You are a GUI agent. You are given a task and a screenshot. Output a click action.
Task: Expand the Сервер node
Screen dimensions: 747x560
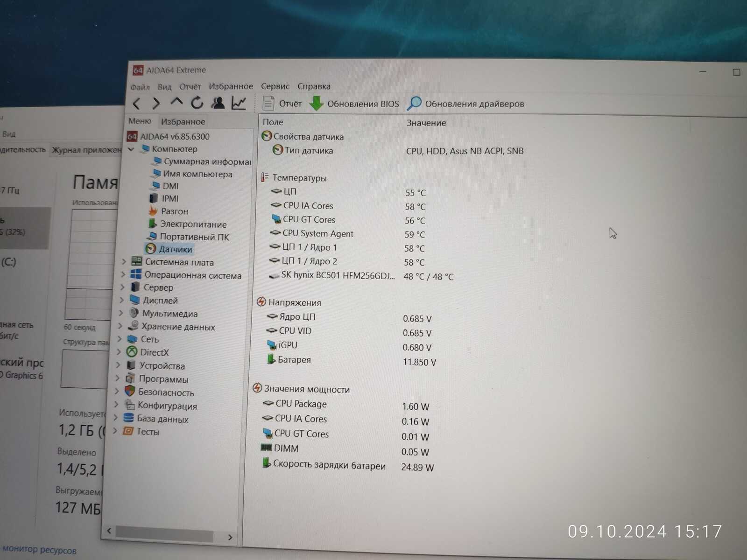click(122, 287)
